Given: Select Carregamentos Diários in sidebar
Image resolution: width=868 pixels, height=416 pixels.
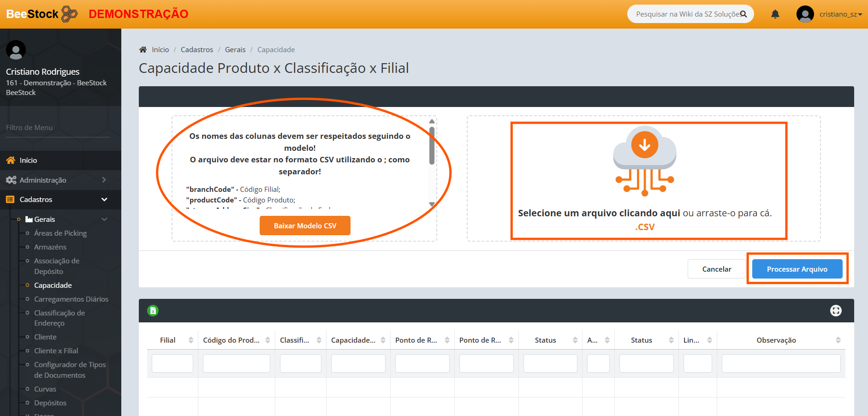Looking at the screenshot, I should tap(71, 299).
